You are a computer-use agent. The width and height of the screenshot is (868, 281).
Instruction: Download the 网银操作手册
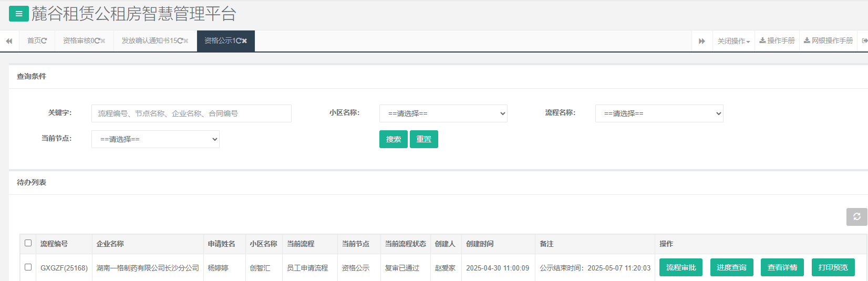(x=828, y=41)
